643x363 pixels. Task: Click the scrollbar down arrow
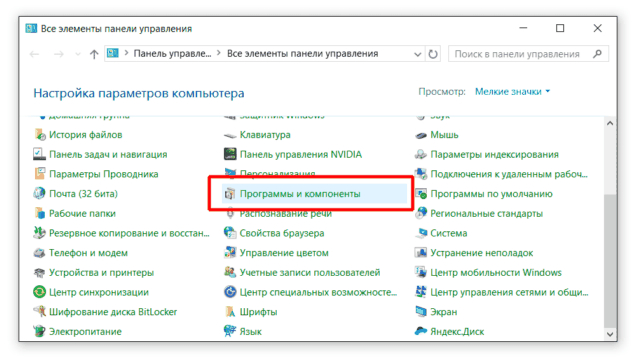(610, 334)
